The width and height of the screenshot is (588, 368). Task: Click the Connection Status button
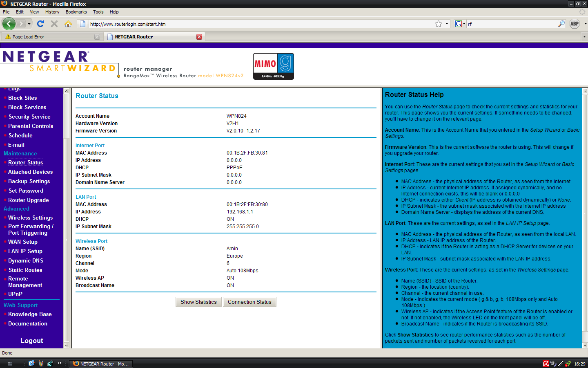pos(249,302)
